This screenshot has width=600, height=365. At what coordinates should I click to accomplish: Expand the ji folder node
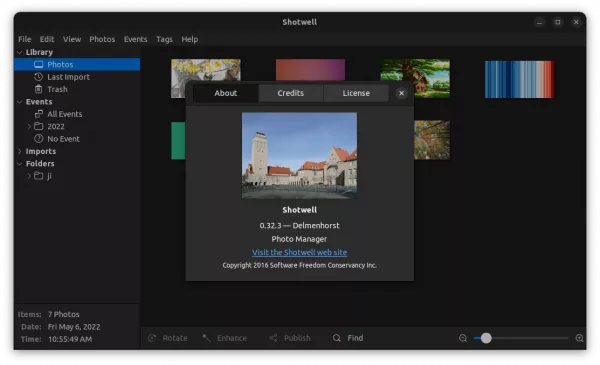tap(29, 176)
